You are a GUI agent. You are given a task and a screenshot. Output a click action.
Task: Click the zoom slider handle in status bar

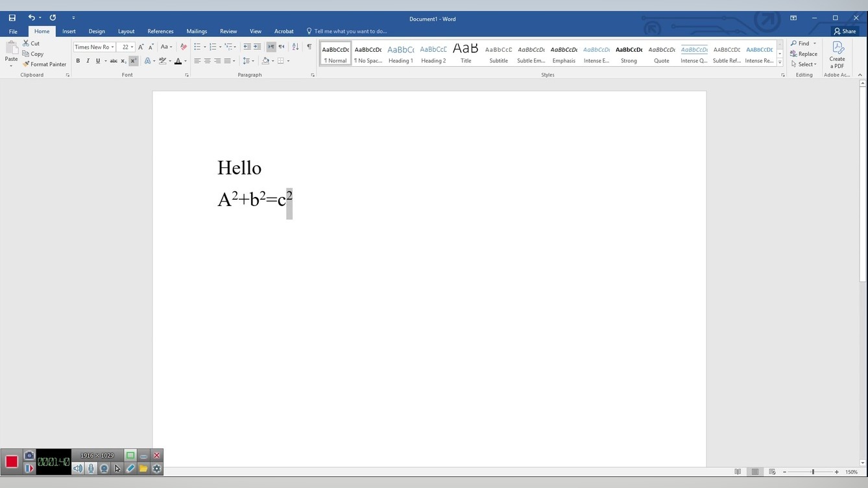813,472
